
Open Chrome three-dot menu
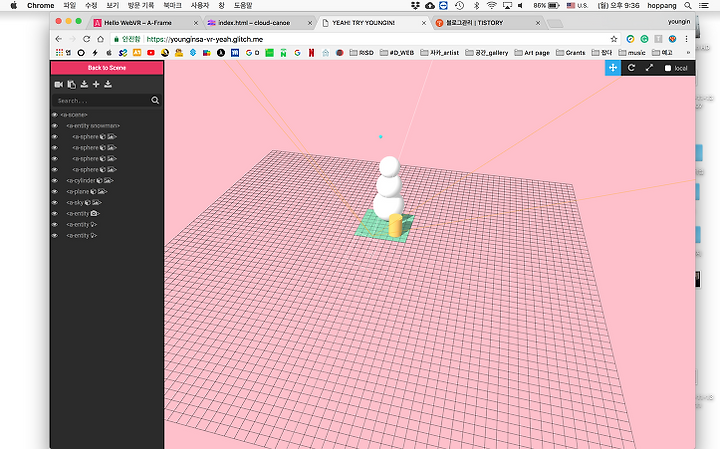686,39
